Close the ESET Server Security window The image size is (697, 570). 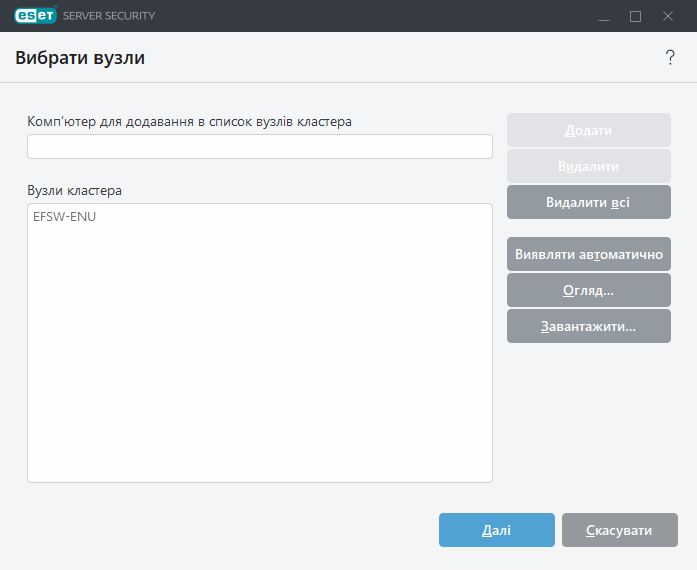pyautogui.click(x=668, y=16)
